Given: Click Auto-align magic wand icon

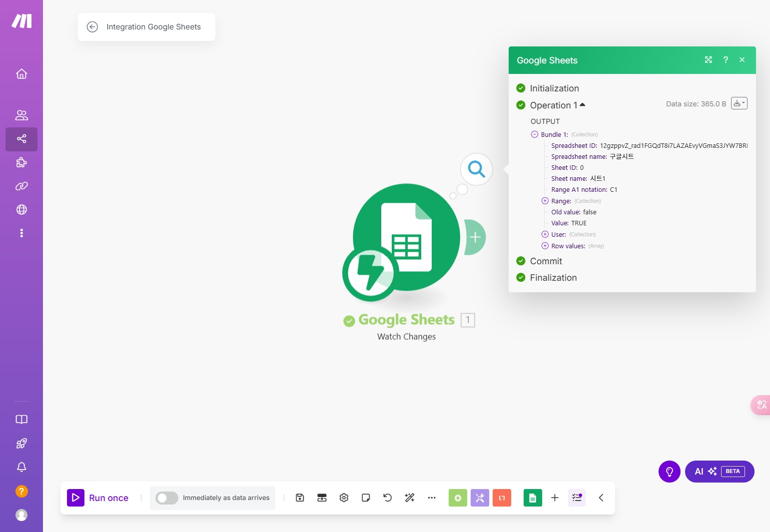Looking at the screenshot, I should coord(410,498).
